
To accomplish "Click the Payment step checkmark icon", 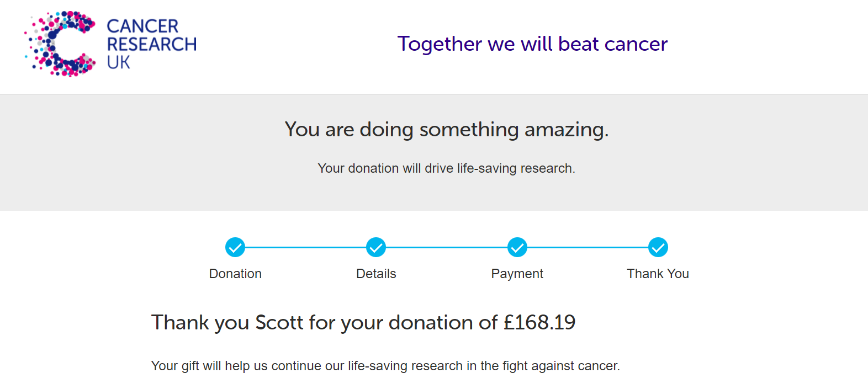I will [517, 247].
